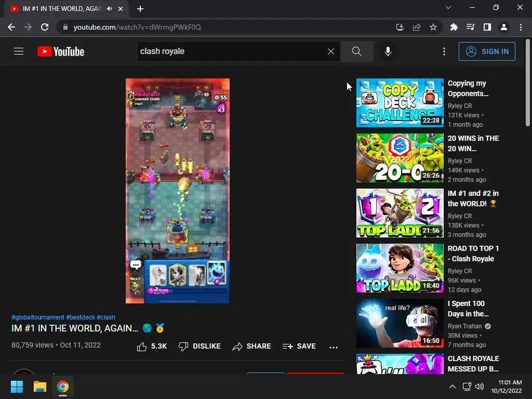
Task: Start voice search with the microphone
Action: pyautogui.click(x=388, y=51)
